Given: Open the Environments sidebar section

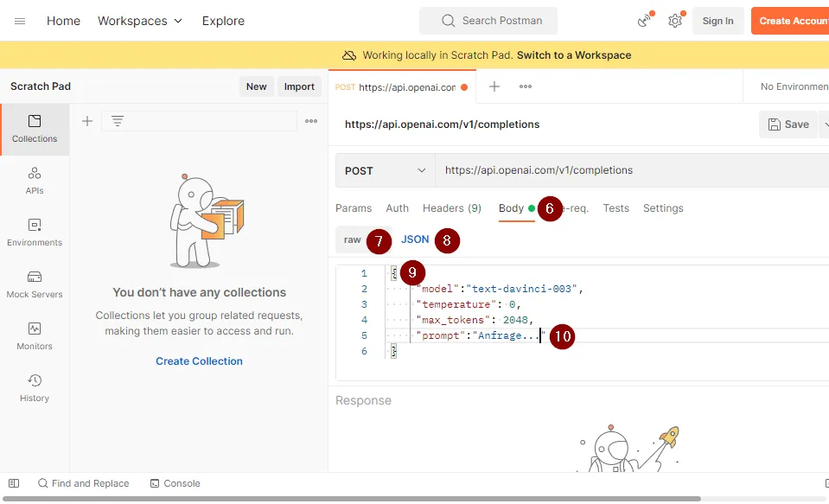Looking at the screenshot, I should 35,232.
